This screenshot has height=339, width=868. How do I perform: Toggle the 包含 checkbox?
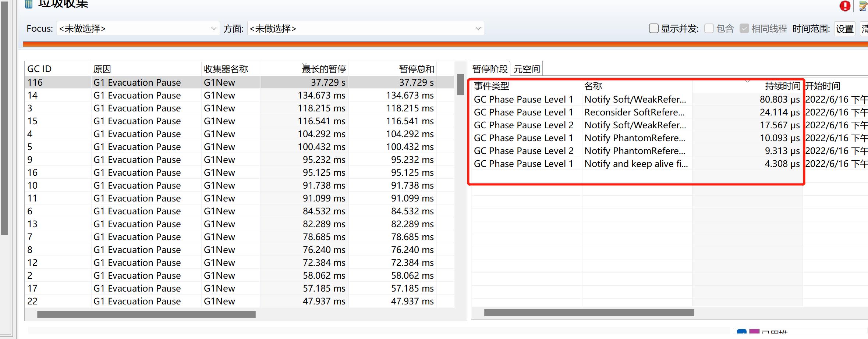click(x=709, y=28)
